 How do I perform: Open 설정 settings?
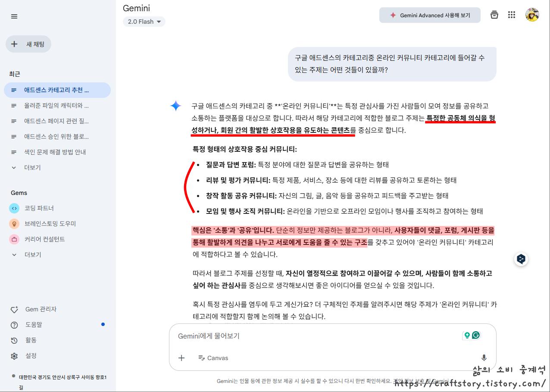pyautogui.click(x=57, y=356)
